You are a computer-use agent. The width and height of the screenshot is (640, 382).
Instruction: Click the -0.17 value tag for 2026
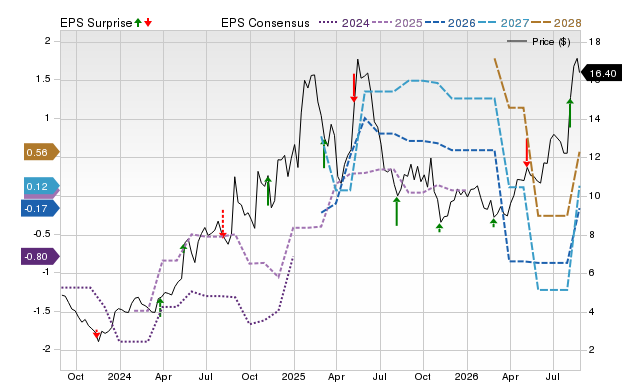pyautogui.click(x=40, y=209)
